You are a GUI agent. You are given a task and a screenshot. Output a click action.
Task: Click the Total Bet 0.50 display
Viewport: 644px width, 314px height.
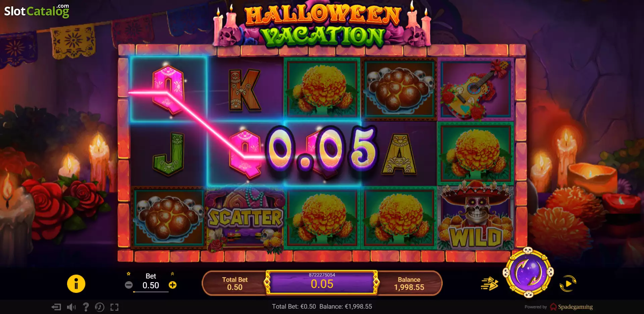click(x=235, y=284)
